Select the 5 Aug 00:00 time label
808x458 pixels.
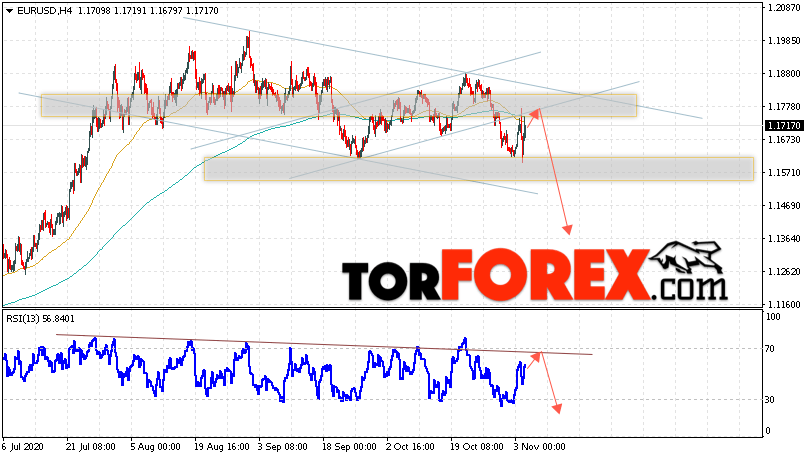click(155, 447)
